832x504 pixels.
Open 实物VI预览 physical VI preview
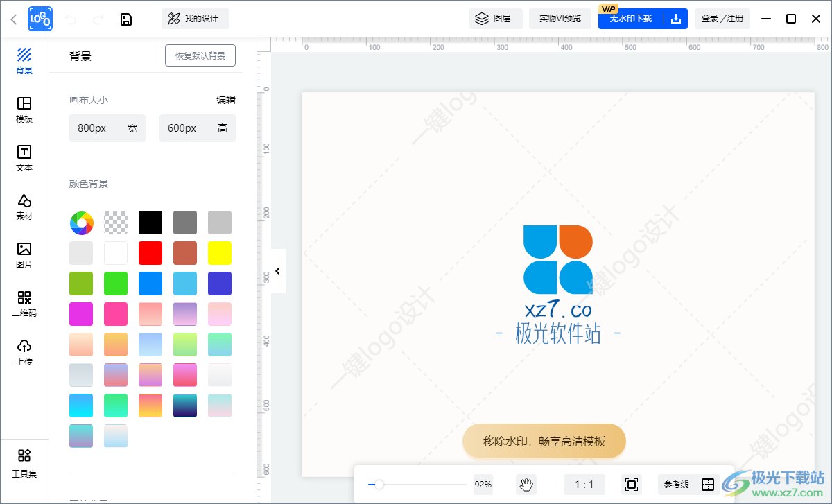(559, 19)
